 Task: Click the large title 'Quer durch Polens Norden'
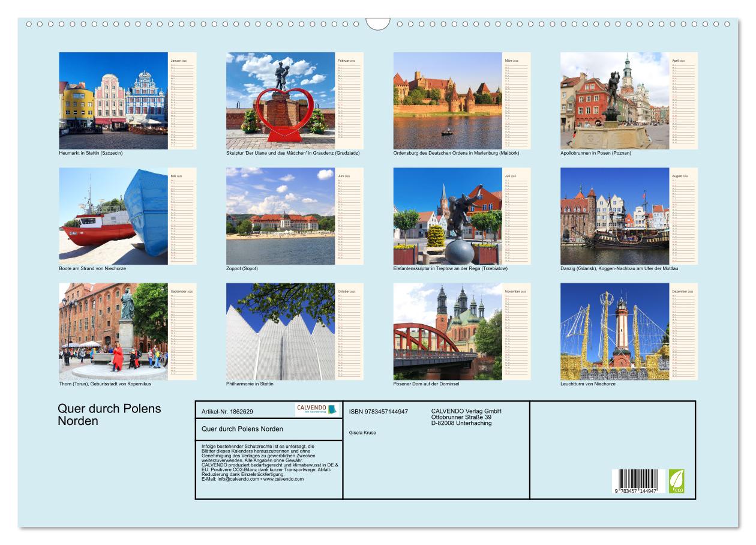tap(109, 414)
